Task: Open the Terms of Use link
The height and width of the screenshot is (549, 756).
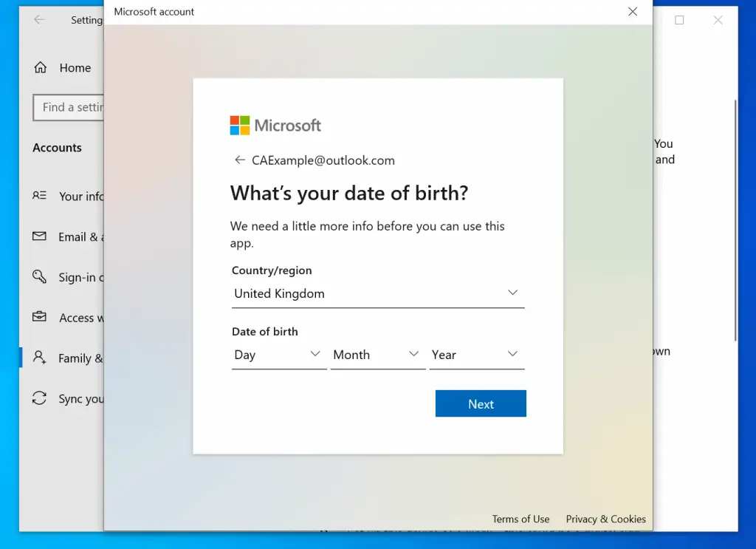Action: pyautogui.click(x=520, y=519)
